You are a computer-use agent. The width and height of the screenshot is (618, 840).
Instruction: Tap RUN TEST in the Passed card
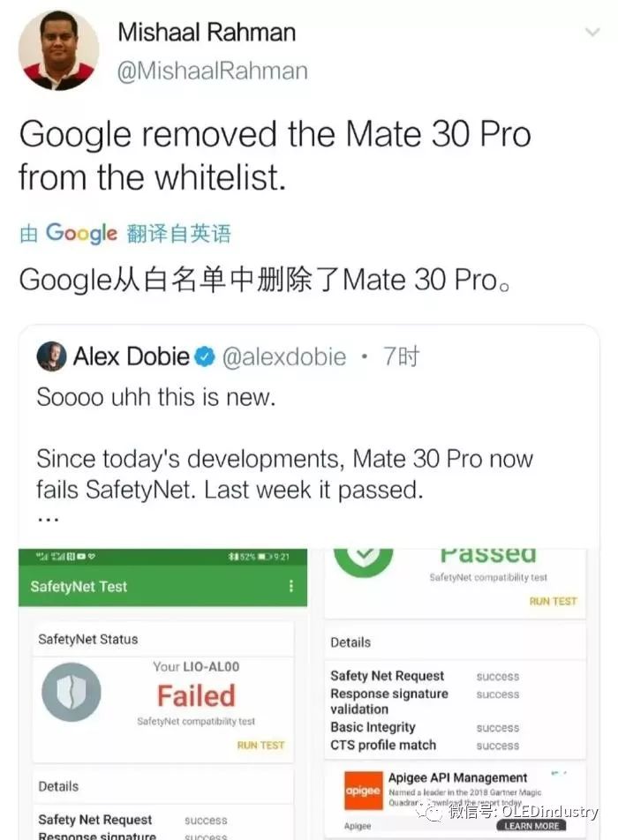point(554,601)
